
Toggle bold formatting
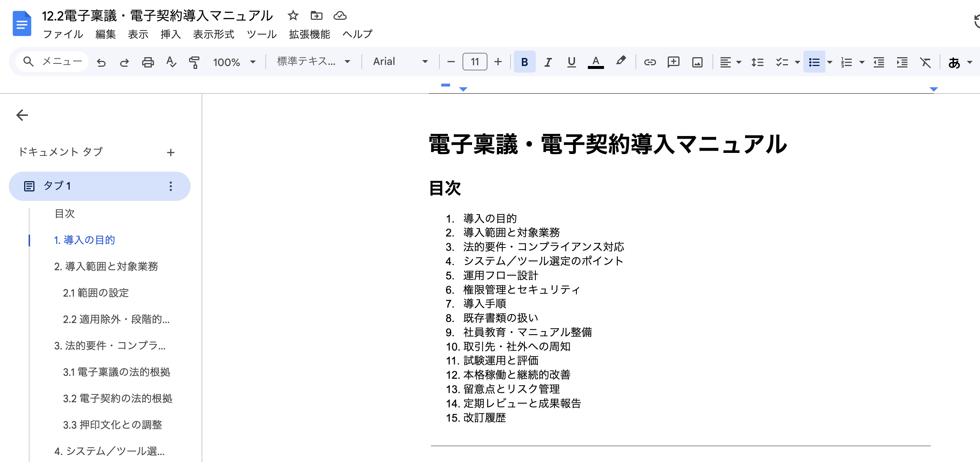point(524,62)
